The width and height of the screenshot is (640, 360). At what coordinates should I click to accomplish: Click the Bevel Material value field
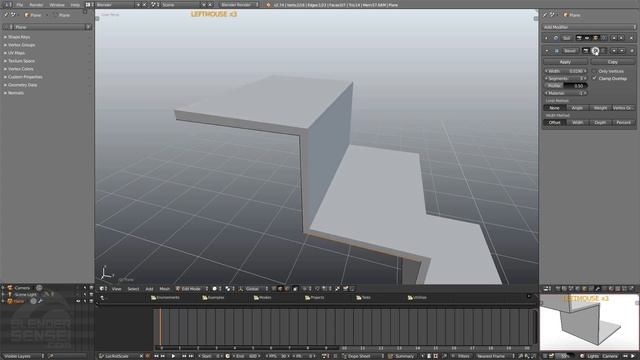[566, 93]
